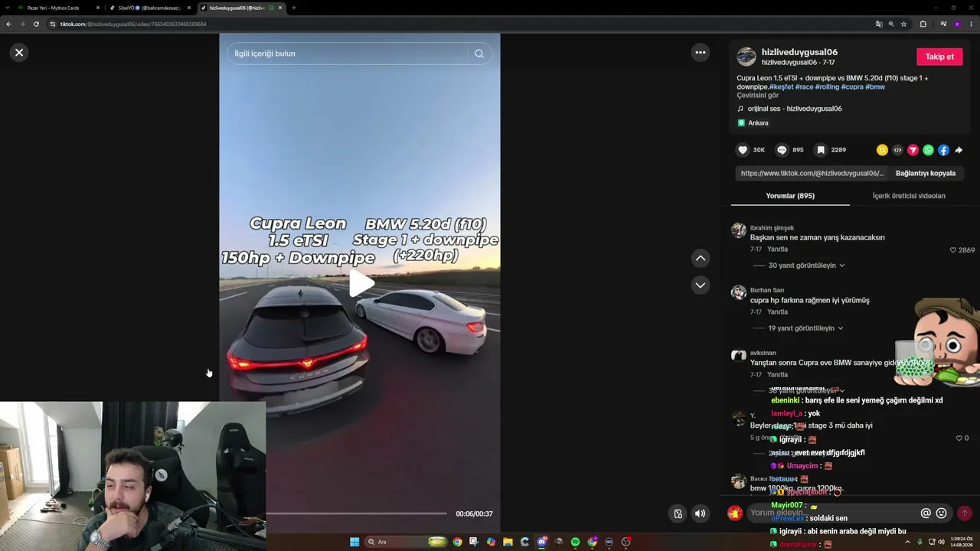The width and height of the screenshot is (980, 551).
Task: Click the Takip et follow button
Action: pos(939,57)
